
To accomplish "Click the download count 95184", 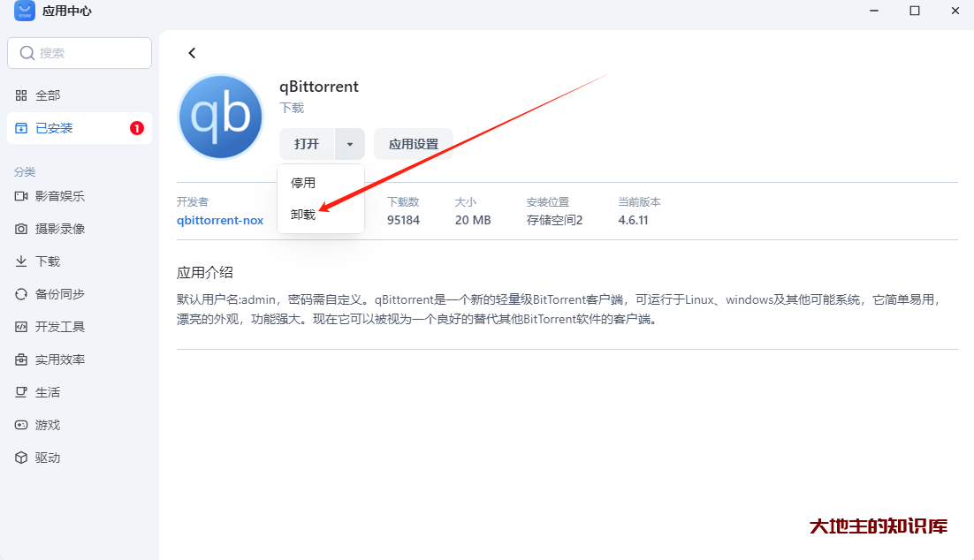I will (x=403, y=221).
